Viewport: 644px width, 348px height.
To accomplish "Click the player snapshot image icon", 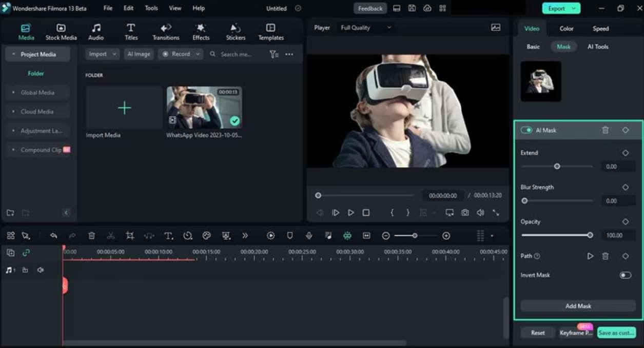I will click(x=495, y=28).
